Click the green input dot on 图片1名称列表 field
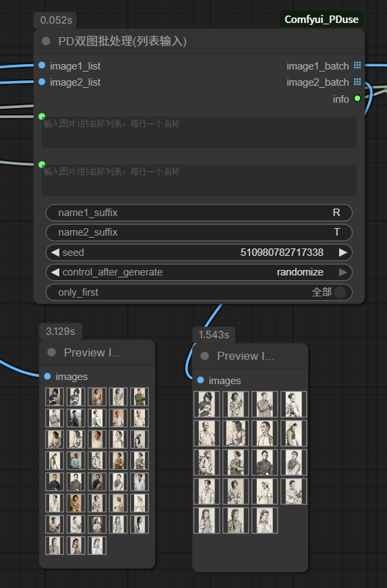Image resolution: width=387 pixels, height=588 pixels. pyautogui.click(x=42, y=116)
